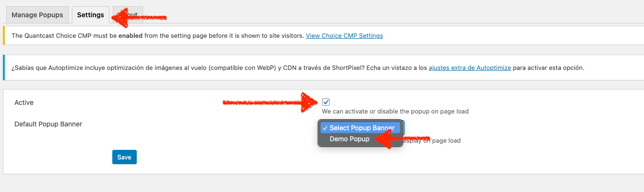
Task: Click the Save button
Action: tap(124, 157)
